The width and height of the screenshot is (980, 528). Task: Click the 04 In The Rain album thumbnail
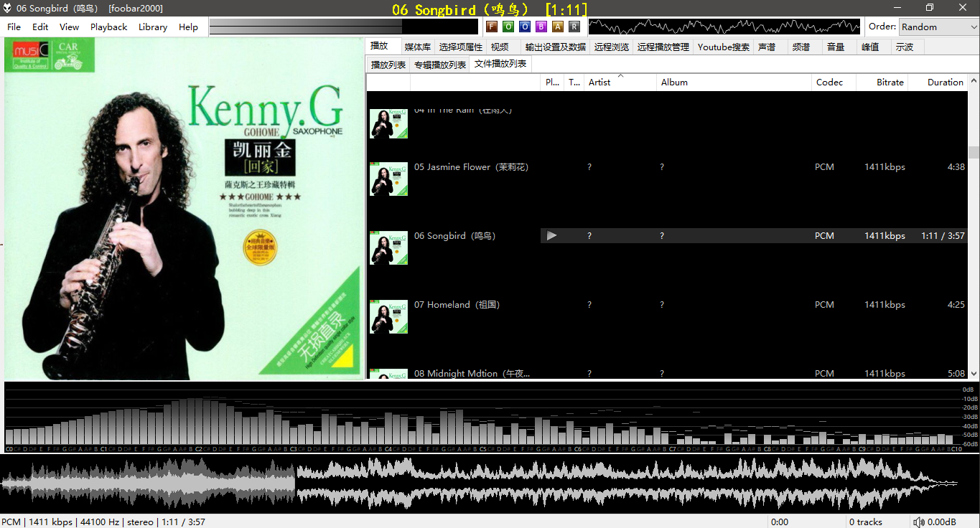click(x=388, y=123)
